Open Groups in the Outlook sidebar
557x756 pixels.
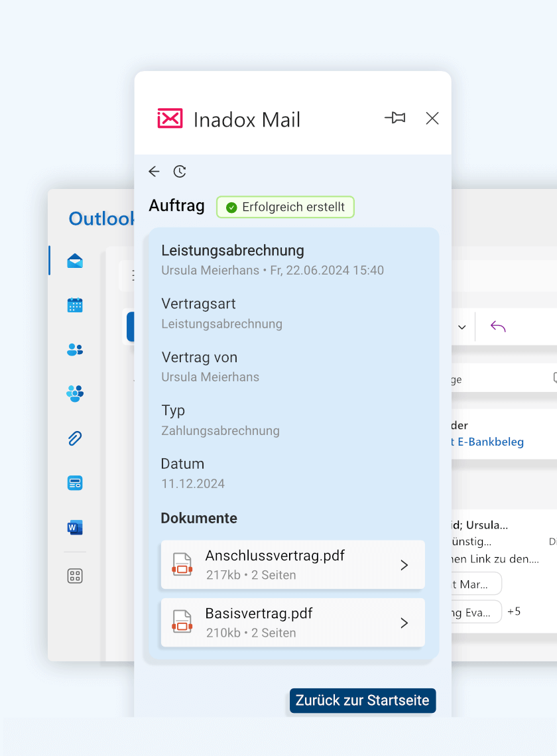(75, 393)
